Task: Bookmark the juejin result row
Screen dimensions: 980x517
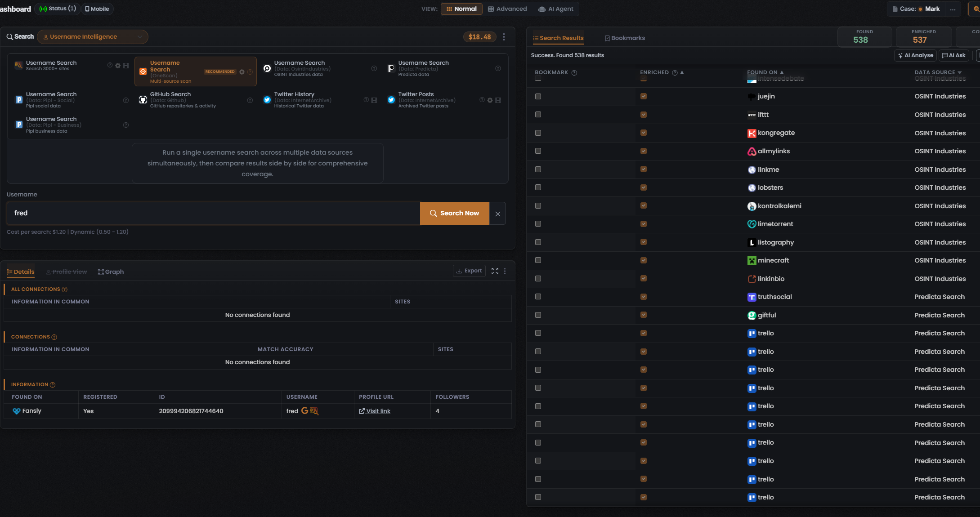Action: pyautogui.click(x=538, y=97)
